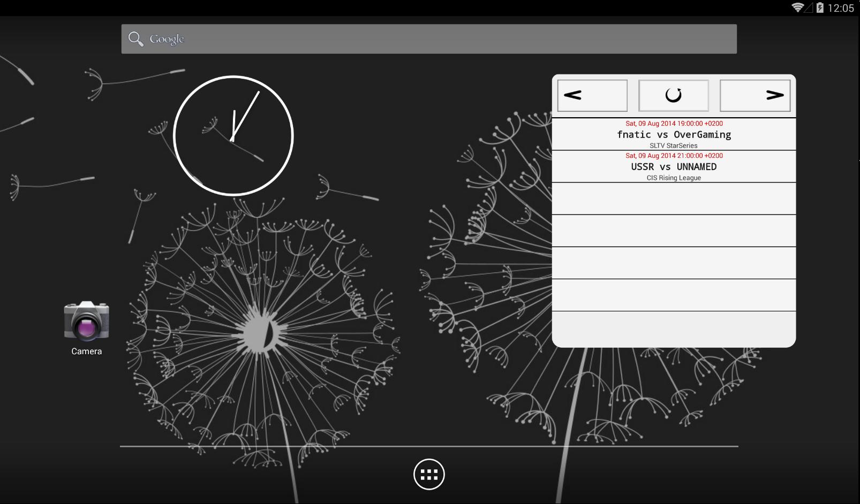This screenshot has width=860, height=504.
Task: Refresh the match schedule widget
Action: click(x=674, y=95)
